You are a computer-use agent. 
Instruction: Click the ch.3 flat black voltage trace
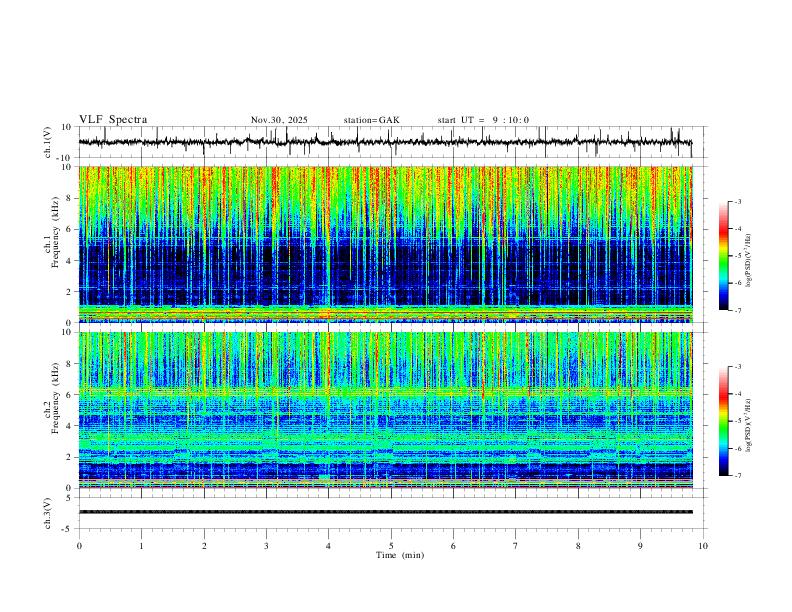386,512
